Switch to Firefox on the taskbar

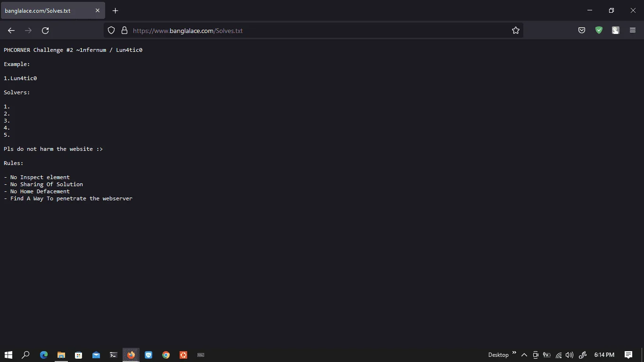click(131, 355)
